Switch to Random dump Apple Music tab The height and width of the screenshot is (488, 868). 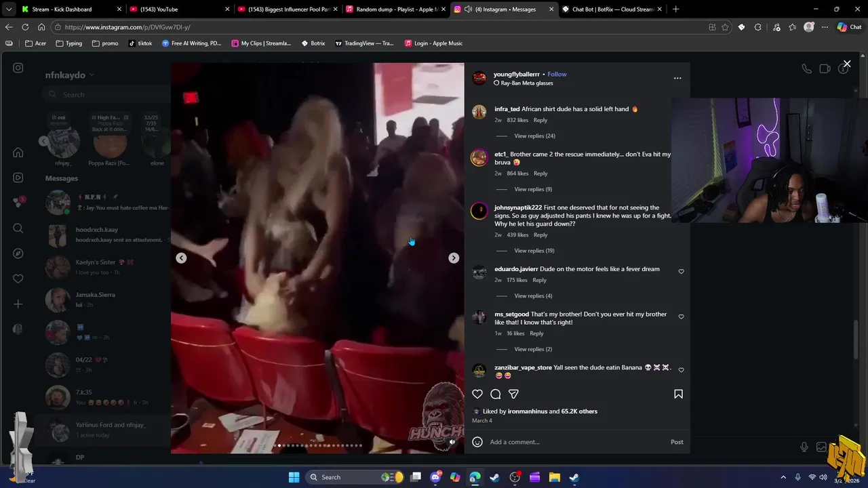[397, 9]
